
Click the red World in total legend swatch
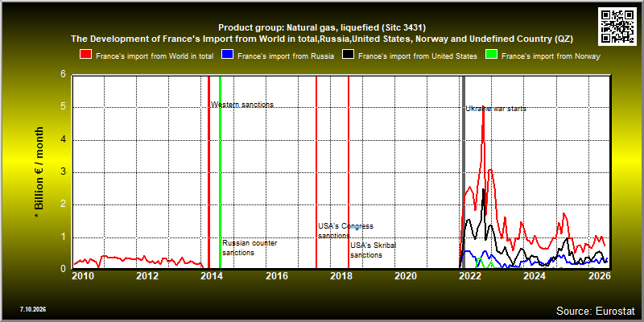point(85,55)
